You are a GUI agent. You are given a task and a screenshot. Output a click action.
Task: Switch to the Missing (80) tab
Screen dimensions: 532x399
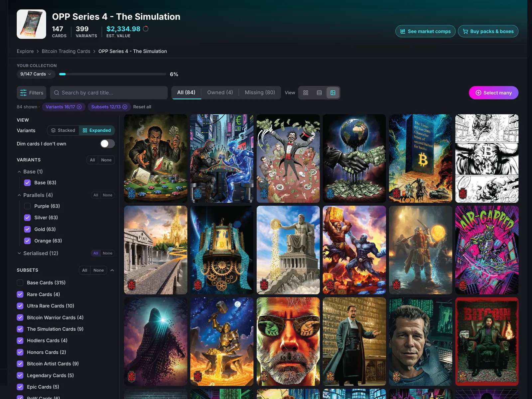(x=260, y=92)
